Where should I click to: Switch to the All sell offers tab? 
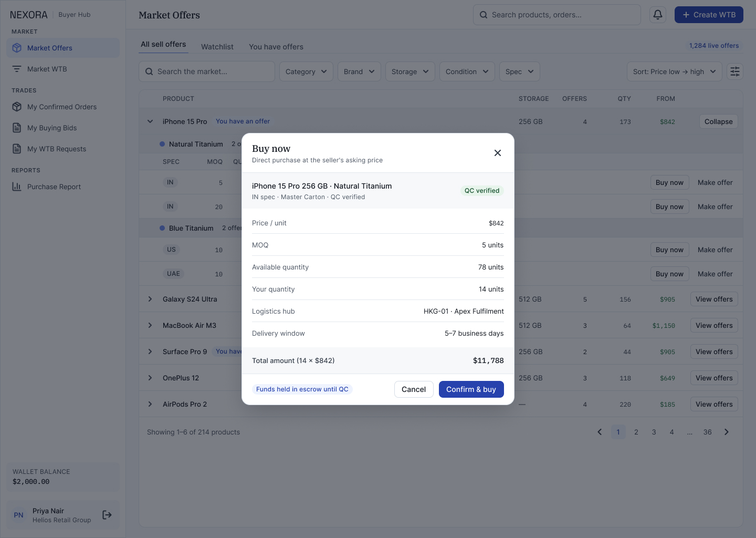pos(163,45)
